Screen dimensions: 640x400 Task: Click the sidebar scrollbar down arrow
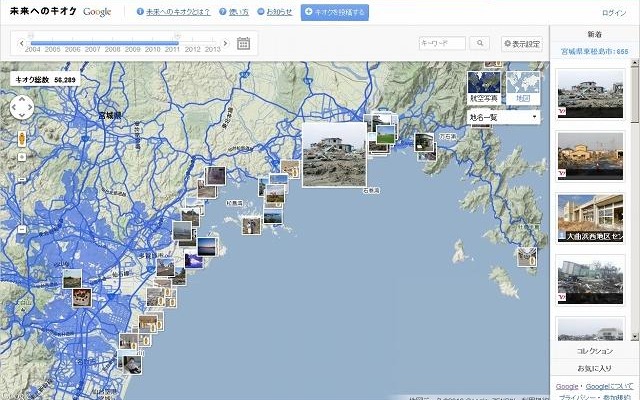(635, 337)
